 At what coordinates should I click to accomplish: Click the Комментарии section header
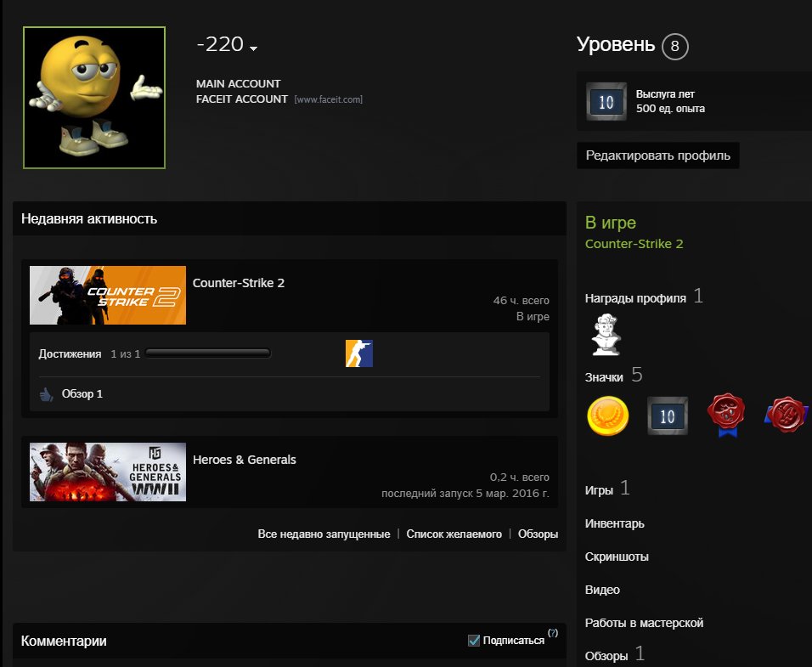[64, 642]
